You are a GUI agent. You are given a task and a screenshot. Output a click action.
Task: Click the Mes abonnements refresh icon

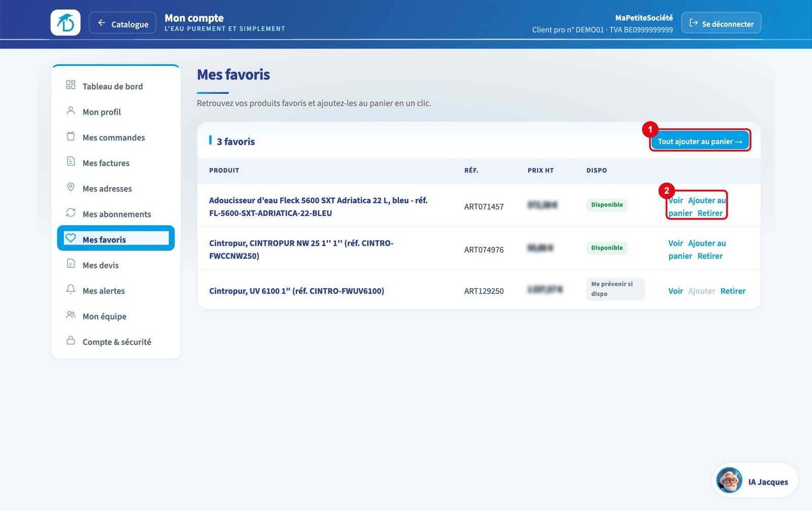71,213
